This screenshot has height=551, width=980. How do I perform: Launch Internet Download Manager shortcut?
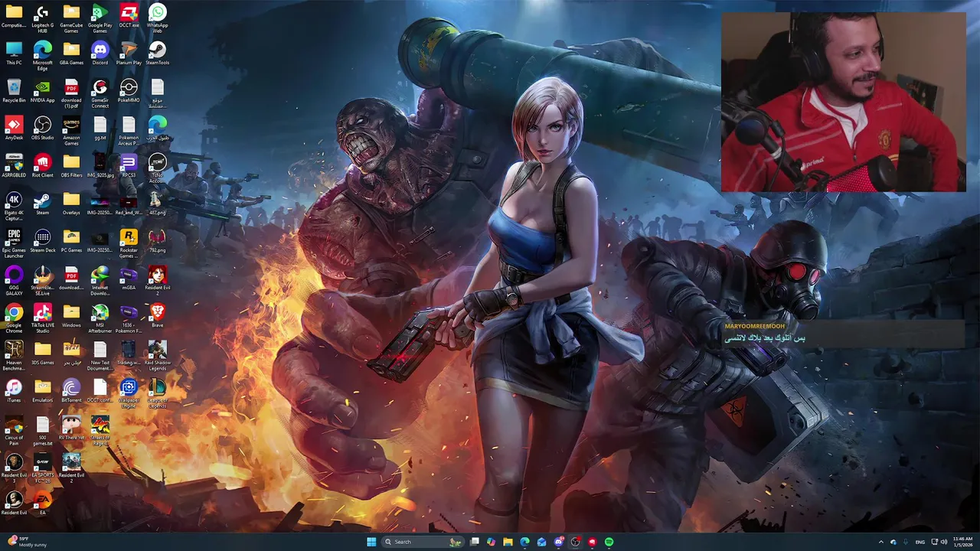click(100, 280)
